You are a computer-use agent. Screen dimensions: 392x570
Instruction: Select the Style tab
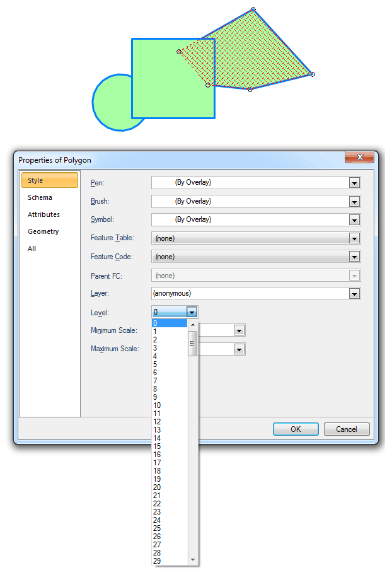[50, 180]
